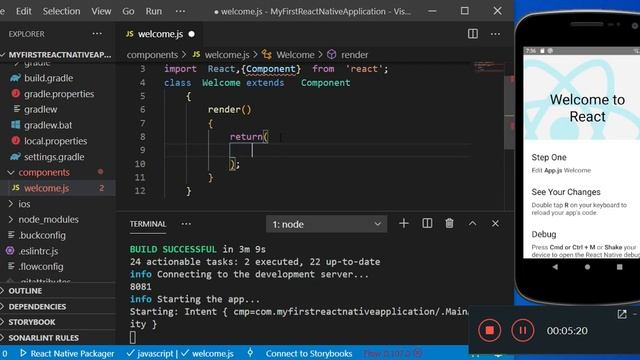Select the welcome.js editor tab
The width and height of the screenshot is (640, 360).
coord(160,34)
